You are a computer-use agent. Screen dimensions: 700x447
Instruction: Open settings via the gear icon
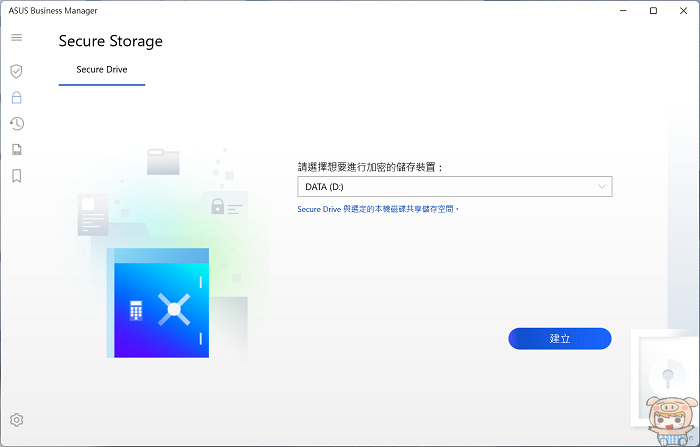pos(16,420)
